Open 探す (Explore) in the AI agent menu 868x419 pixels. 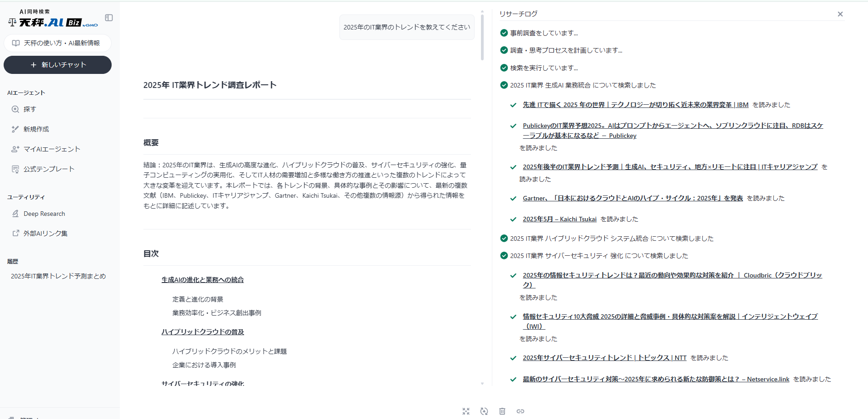pos(29,109)
